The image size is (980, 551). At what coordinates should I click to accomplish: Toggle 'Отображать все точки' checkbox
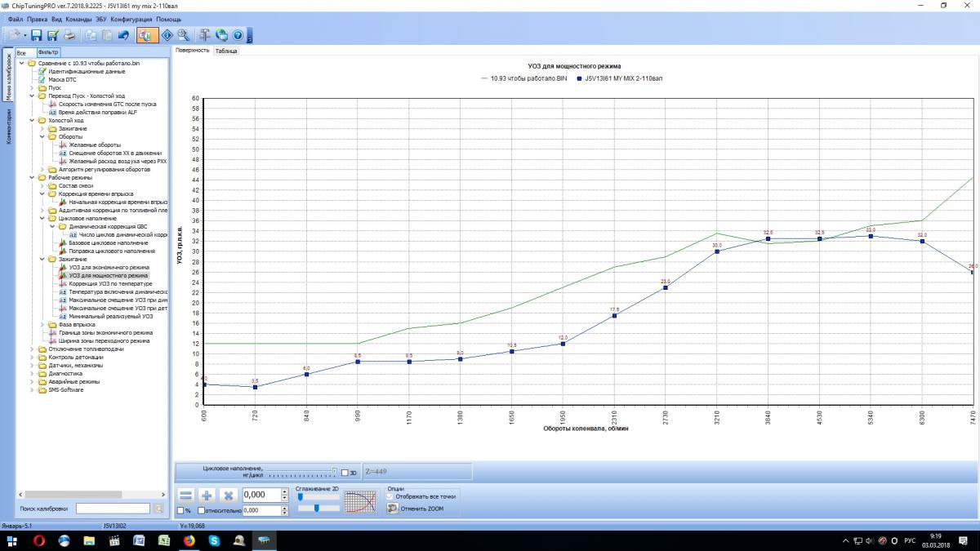(x=390, y=495)
